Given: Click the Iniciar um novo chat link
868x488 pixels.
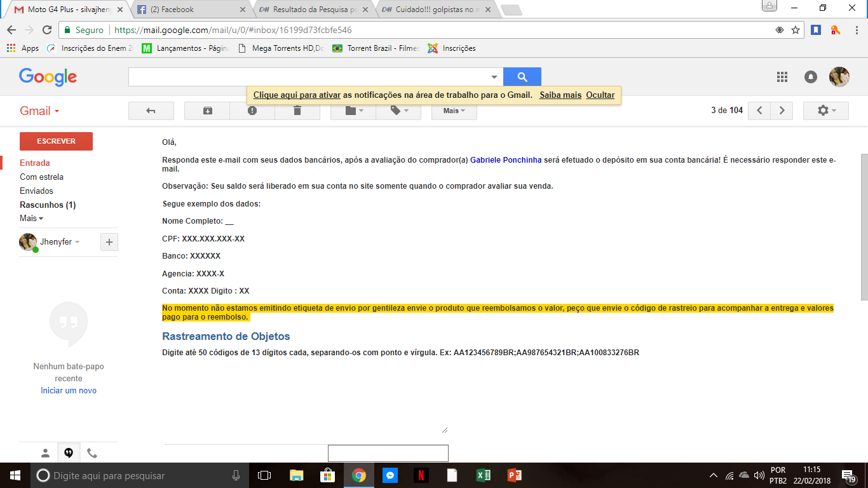Looking at the screenshot, I should 69,391.
